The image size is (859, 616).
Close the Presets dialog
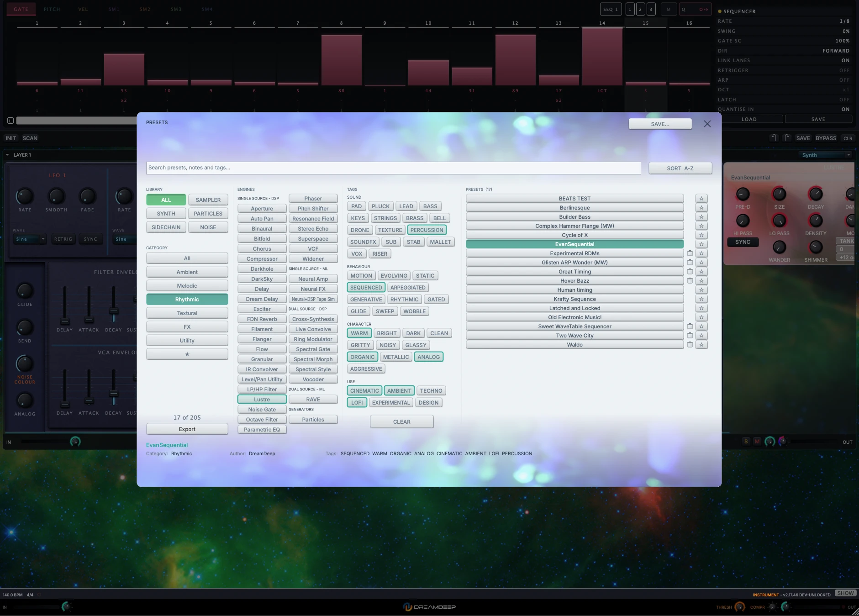pyautogui.click(x=707, y=124)
